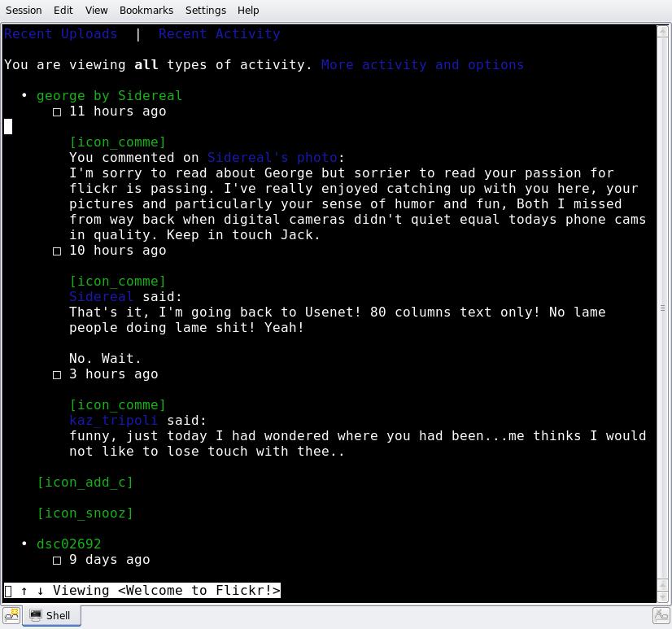Click the [icon_comme] icon above Sidereal said
Viewport: 672px width, 629px height.
[x=117, y=282]
